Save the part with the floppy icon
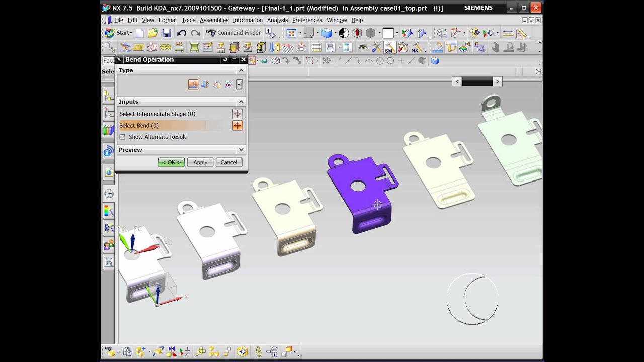The height and width of the screenshot is (362, 644). pos(167,33)
